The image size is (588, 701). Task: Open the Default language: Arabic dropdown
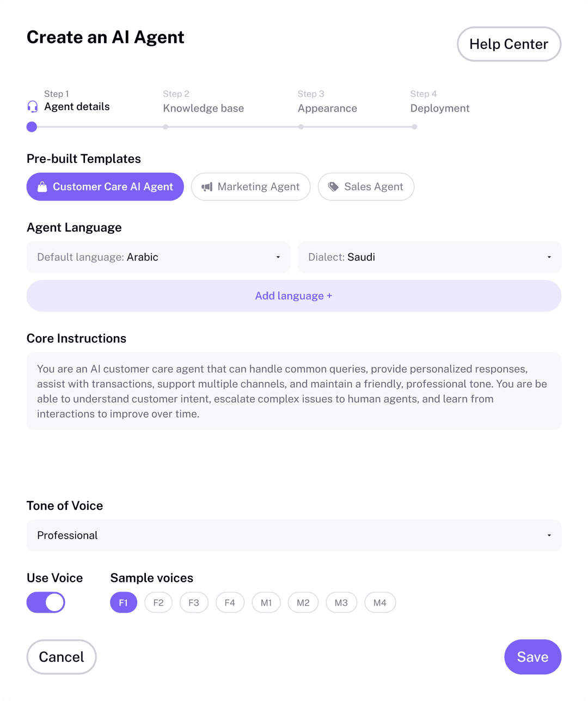click(x=158, y=257)
